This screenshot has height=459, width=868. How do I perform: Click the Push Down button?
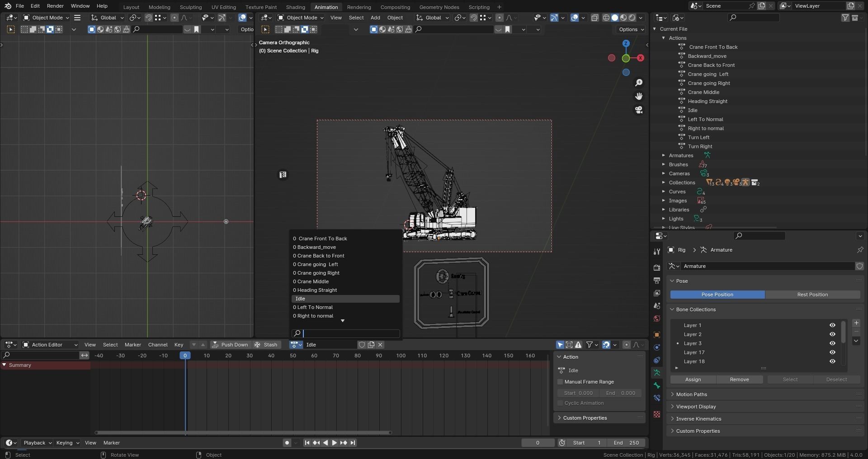230,345
